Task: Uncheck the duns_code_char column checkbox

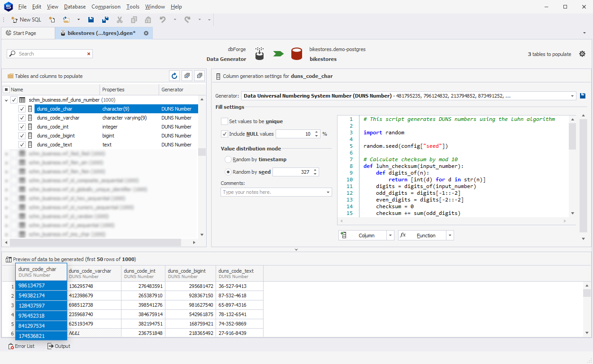Action: pyautogui.click(x=22, y=109)
